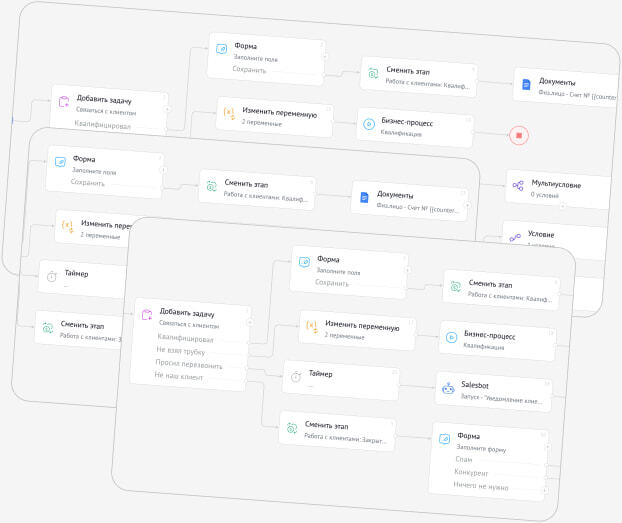Click Изменить переменную icon in front panel
The width and height of the screenshot is (622, 523).
click(x=312, y=327)
